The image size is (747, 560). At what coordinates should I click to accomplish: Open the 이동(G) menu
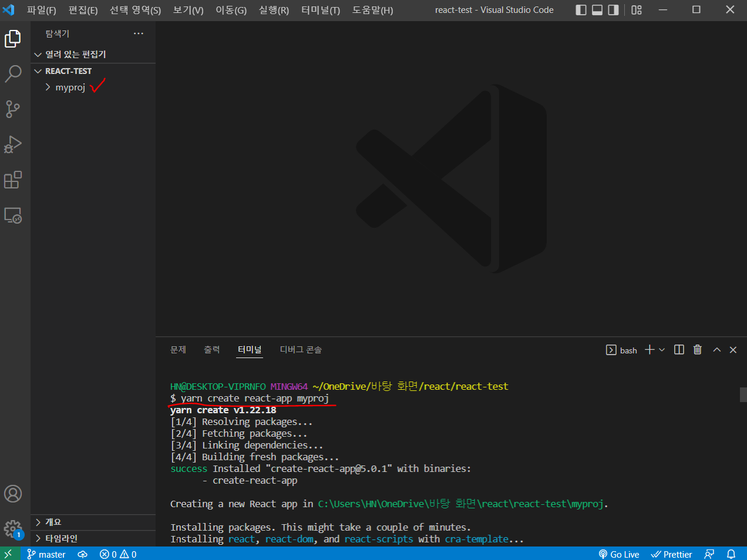tap(231, 10)
